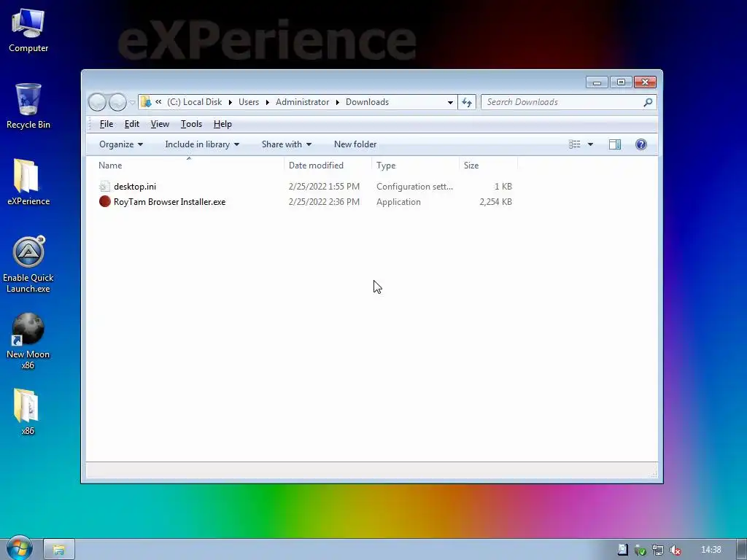Click the Configuration sett... type cell
This screenshot has height=560, width=747.
click(414, 187)
